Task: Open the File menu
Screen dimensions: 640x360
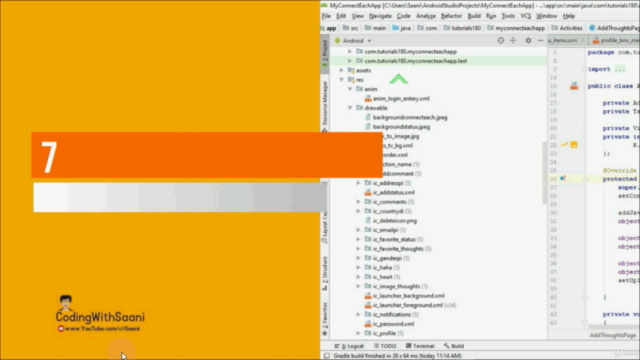Action: [x=326, y=16]
